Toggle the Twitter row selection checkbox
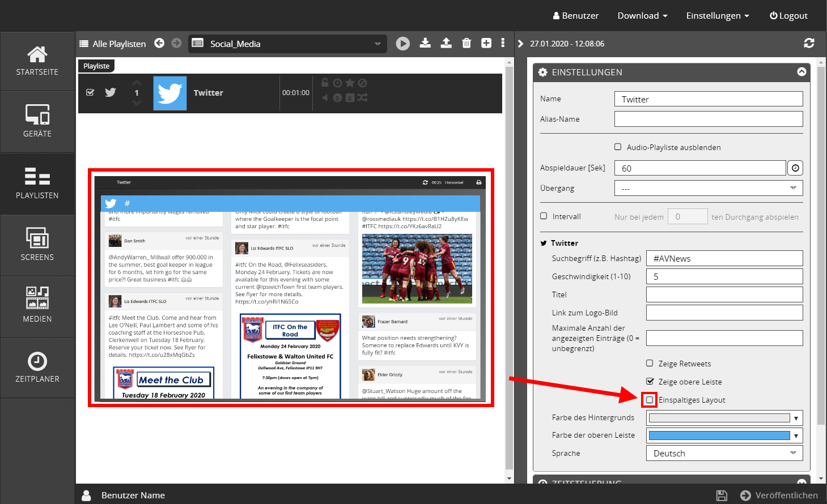Screen dimensions: 827x504 click(90, 92)
